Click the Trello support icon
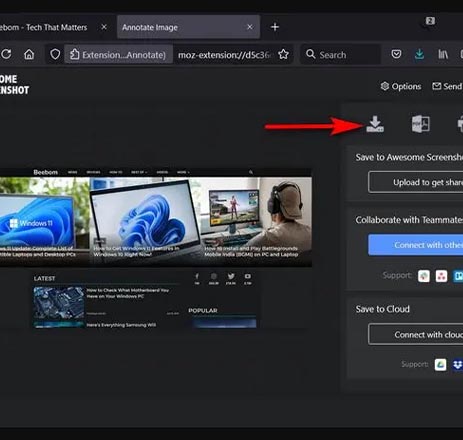 458,276
